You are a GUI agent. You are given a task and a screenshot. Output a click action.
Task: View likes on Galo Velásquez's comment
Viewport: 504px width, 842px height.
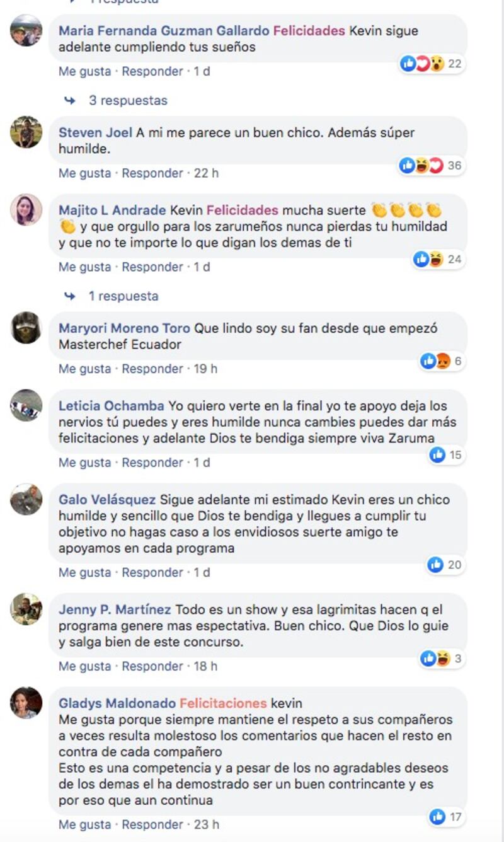(446, 565)
